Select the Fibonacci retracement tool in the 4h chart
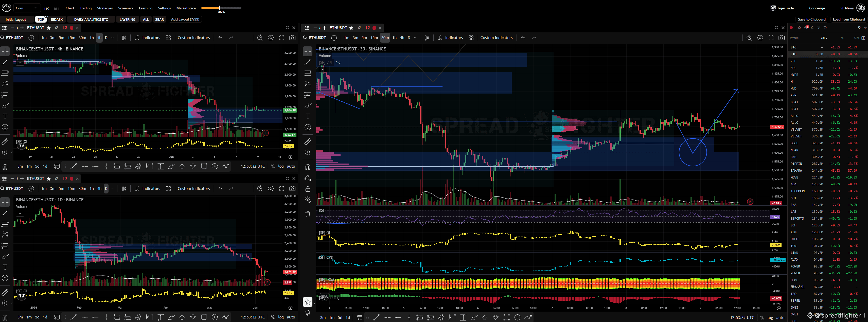The image size is (868, 322). point(5,73)
